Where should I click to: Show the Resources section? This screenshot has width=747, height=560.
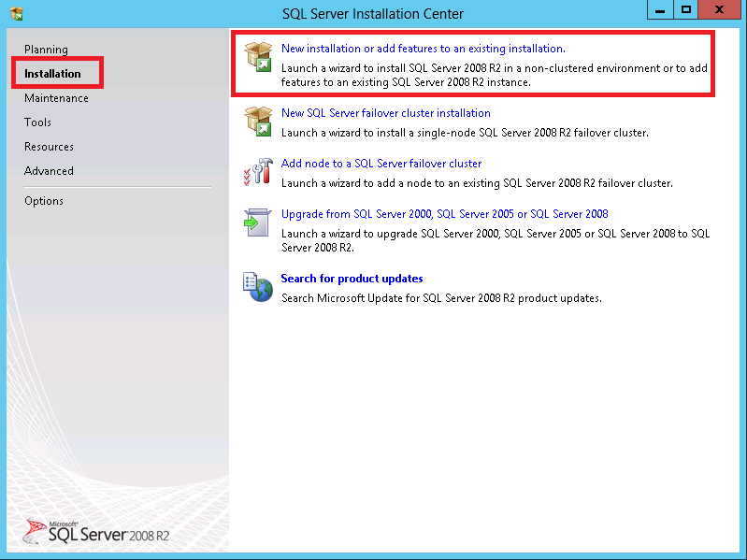(49, 147)
